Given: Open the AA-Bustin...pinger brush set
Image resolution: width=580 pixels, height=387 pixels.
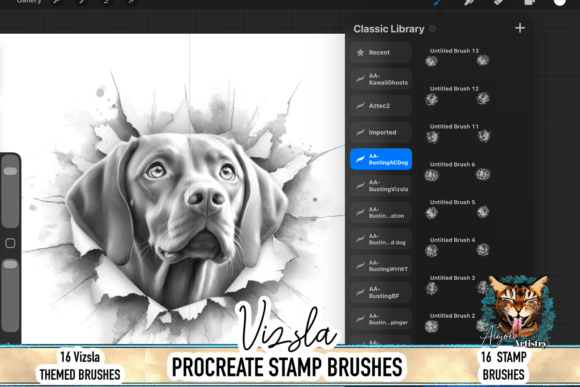Looking at the screenshot, I should tap(381, 319).
